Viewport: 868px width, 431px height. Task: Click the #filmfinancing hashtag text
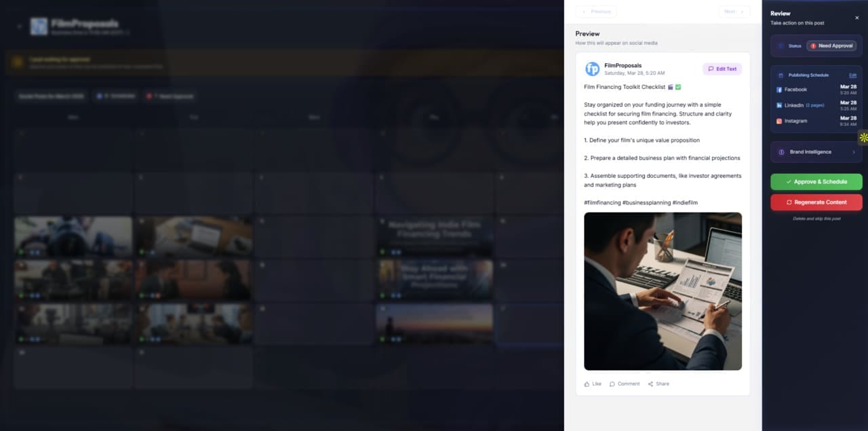(x=601, y=202)
